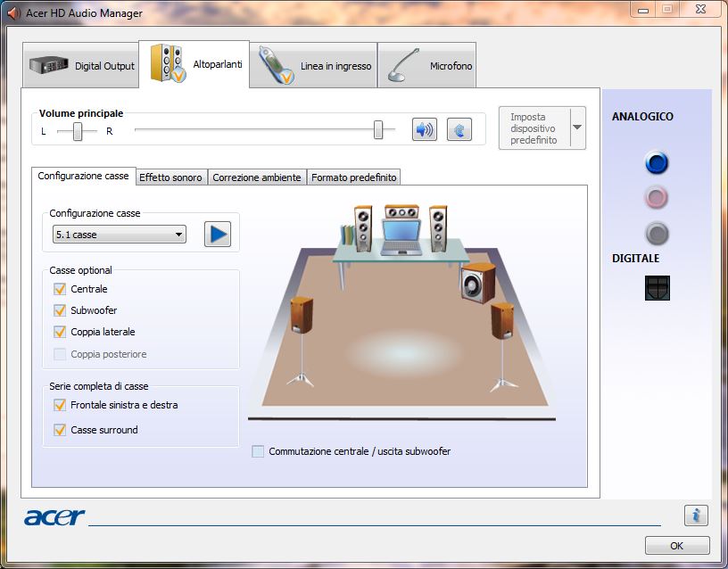Click the front left speaker on the desk

[x=363, y=228]
